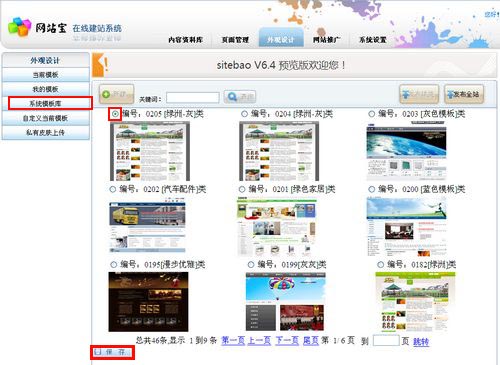This screenshot has height=365, width=500.
Task: Click the faded button left of 发布全站
Action: click(x=419, y=94)
